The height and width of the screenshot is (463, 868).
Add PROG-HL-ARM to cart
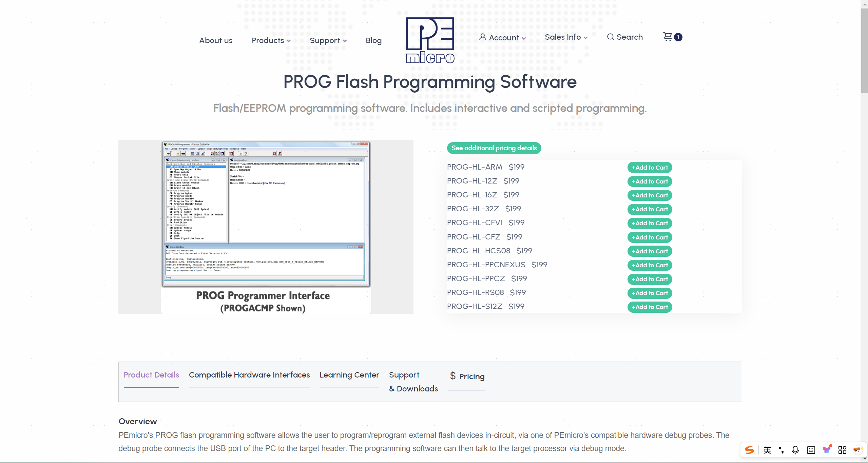click(x=650, y=168)
